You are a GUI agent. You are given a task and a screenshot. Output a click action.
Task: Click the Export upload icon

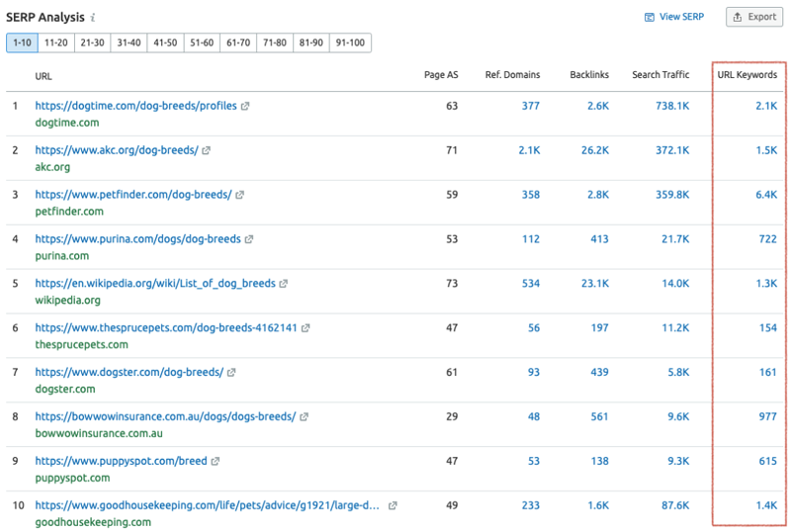(x=738, y=17)
